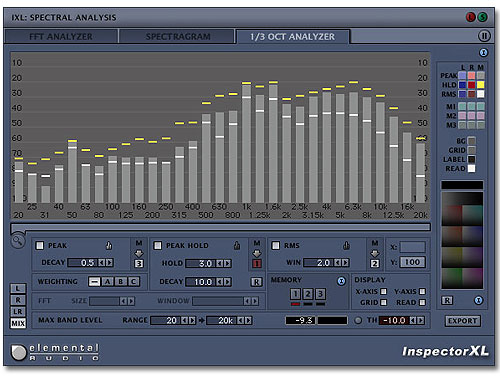
Task: Increase the TH threshold value
Action: click(x=421, y=321)
